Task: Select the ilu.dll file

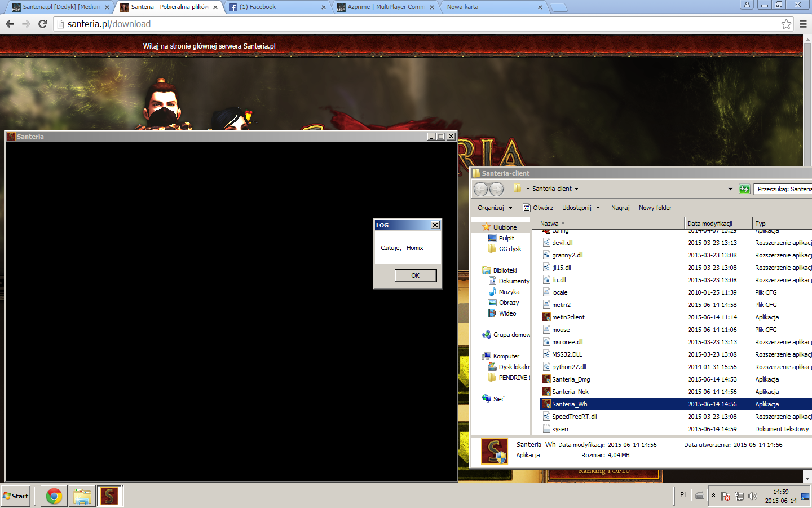Action: [x=559, y=280]
